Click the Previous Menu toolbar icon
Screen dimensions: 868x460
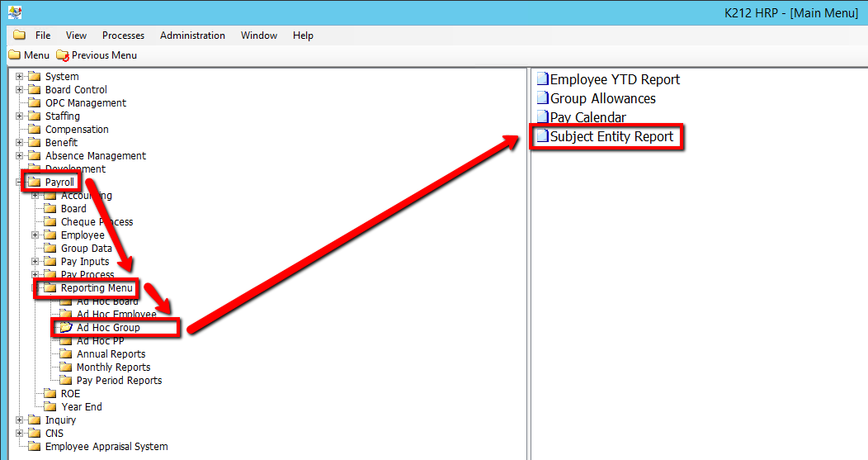[63, 55]
